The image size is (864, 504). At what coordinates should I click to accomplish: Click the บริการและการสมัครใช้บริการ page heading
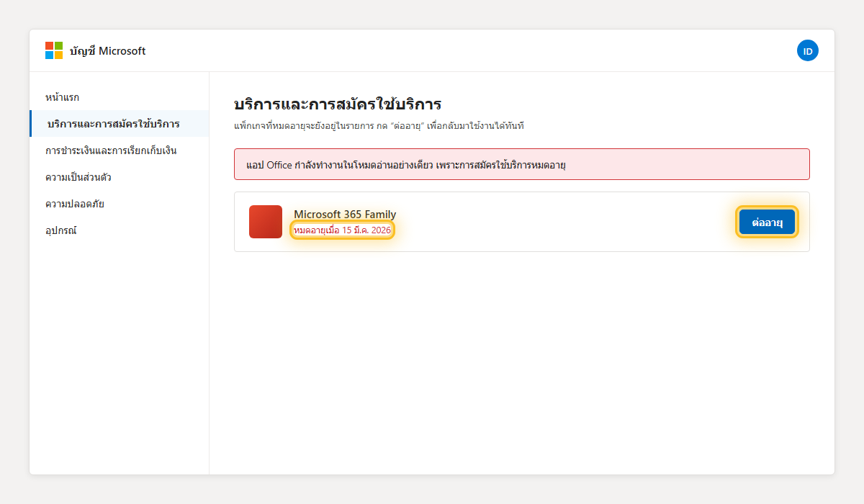338,104
